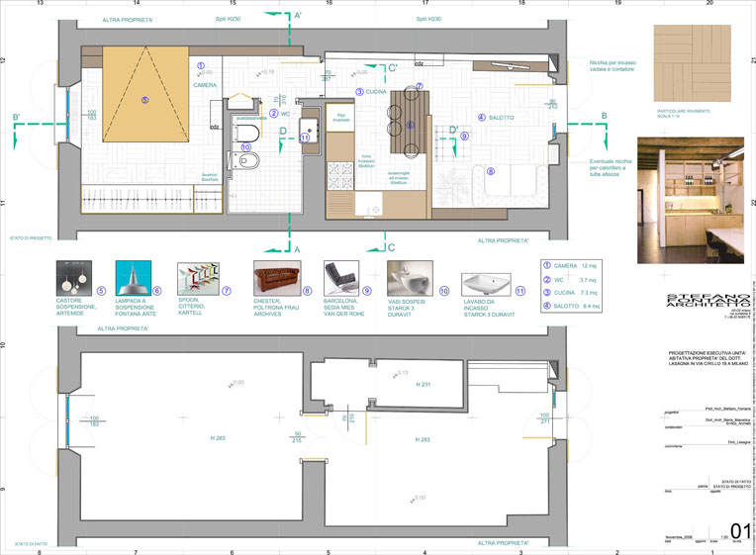Click the sheet number 01
The height and width of the screenshot is (555, 756).
[737, 531]
